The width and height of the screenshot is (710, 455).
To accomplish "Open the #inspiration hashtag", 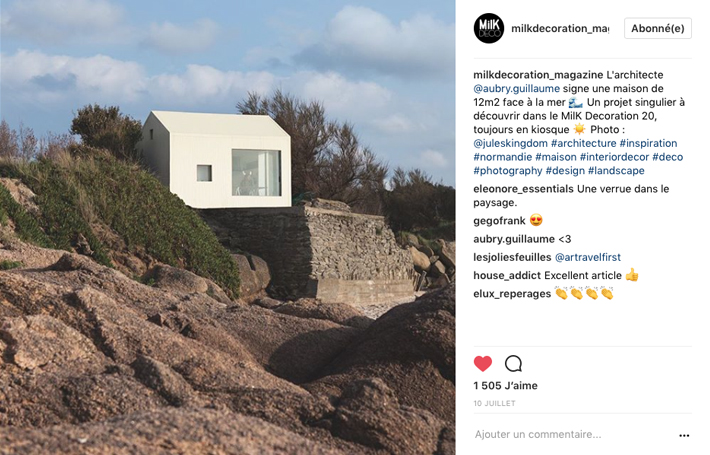I will [x=648, y=144].
